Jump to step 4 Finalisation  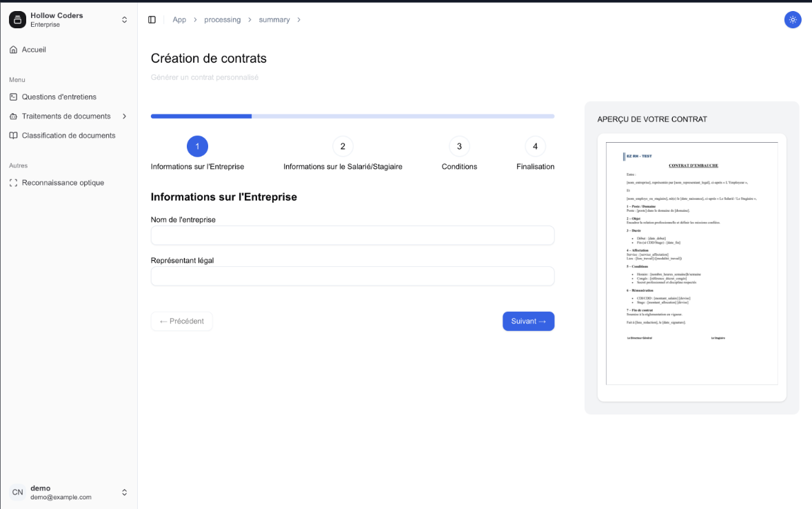(535, 146)
